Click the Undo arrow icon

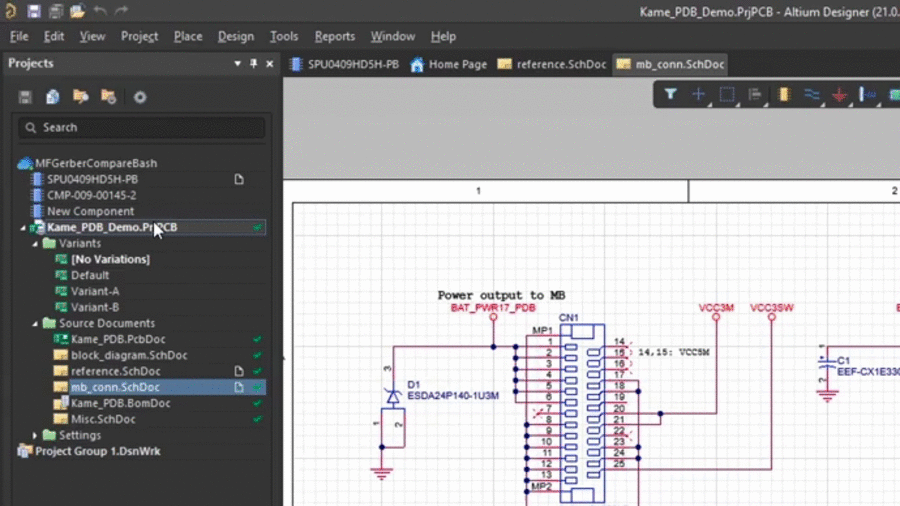[x=100, y=11]
